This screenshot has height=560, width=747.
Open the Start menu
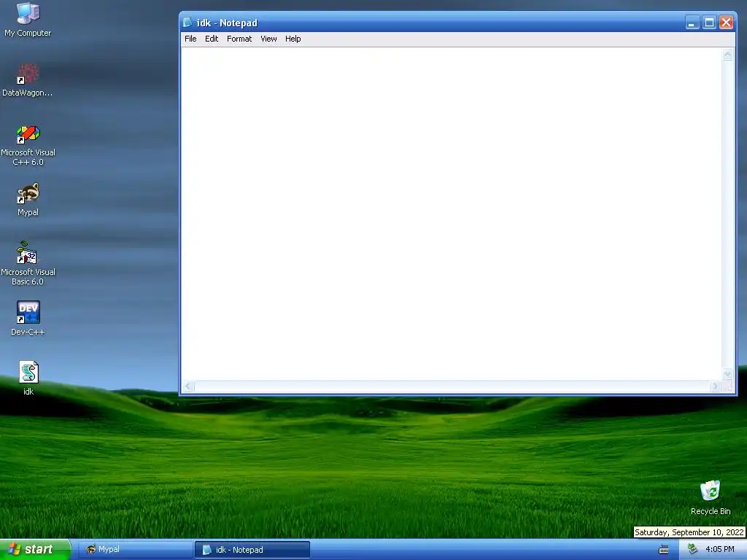(35, 550)
